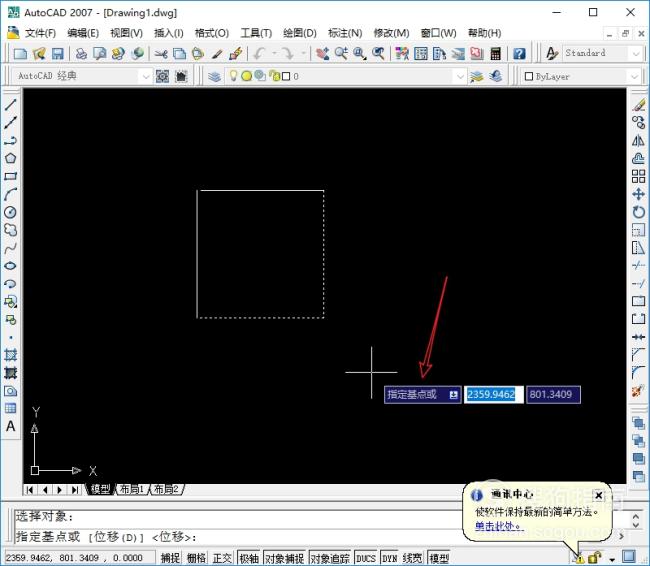The image size is (650, 566).
Task: Open the Standard text style dropdown
Action: coord(636,53)
